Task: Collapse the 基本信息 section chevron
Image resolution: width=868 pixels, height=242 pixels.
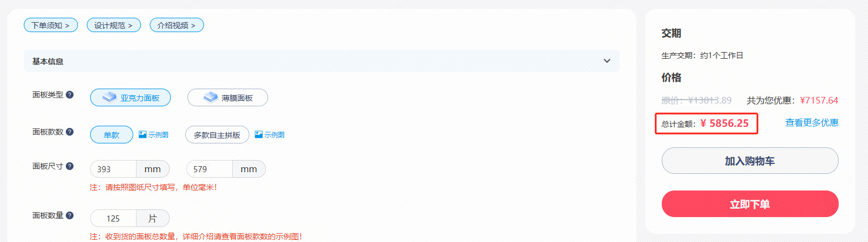Action: click(607, 61)
